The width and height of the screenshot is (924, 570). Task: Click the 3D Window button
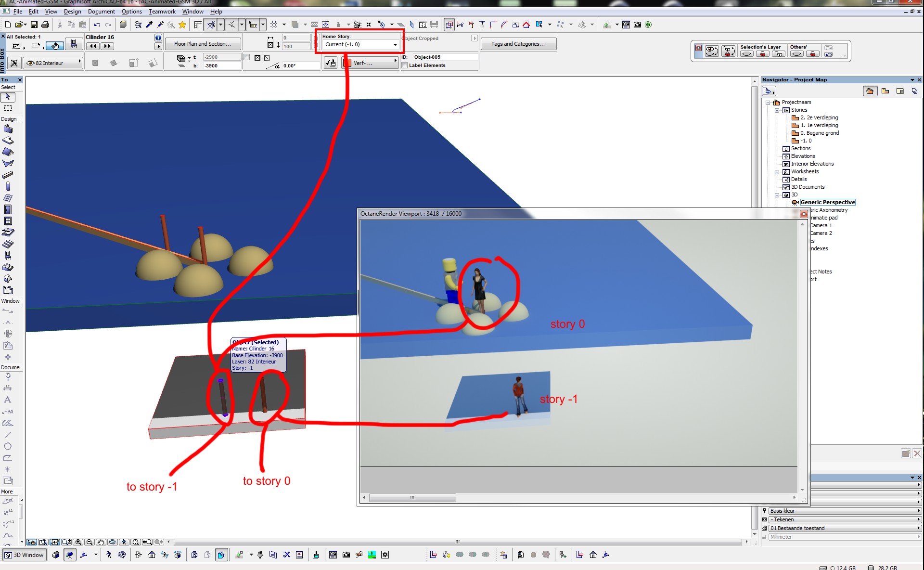tap(25, 555)
